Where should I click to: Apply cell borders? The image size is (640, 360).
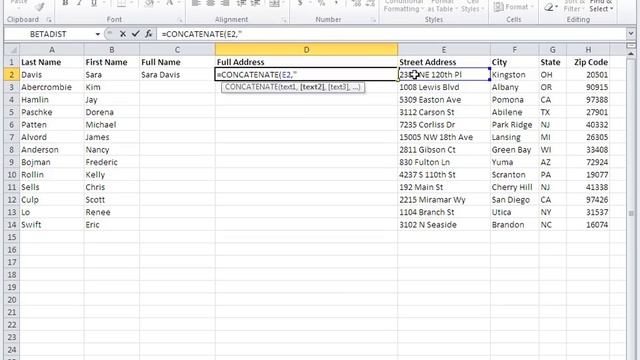(x=121, y=3)
